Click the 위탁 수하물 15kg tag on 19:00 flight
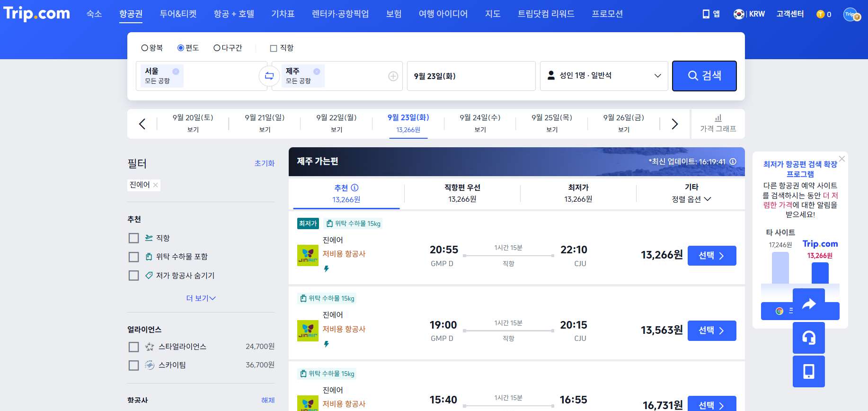The image size is (868, 411). pos(327,299)
